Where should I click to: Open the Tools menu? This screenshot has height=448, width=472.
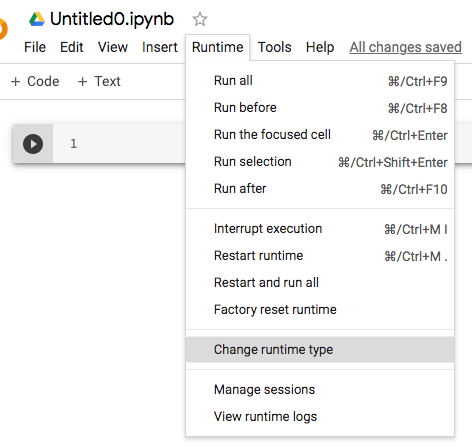pyautogui.click(x=274, y=47)
